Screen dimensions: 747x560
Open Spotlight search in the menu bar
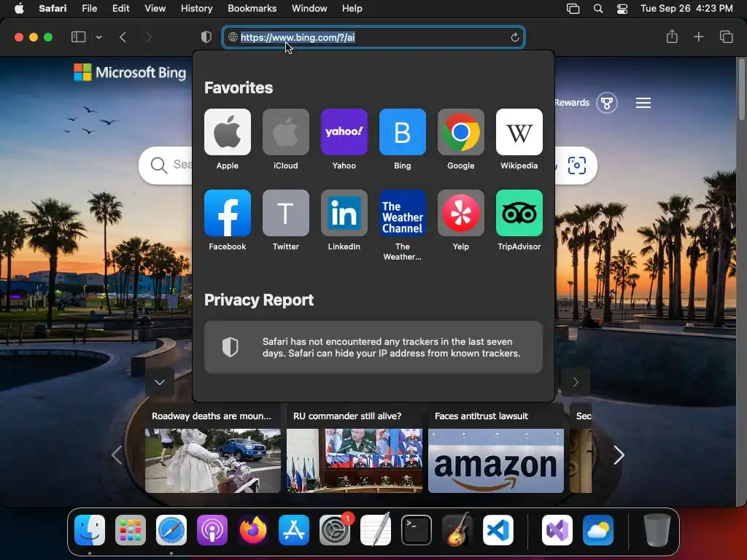pyautogui.click(x=598, y=9)
